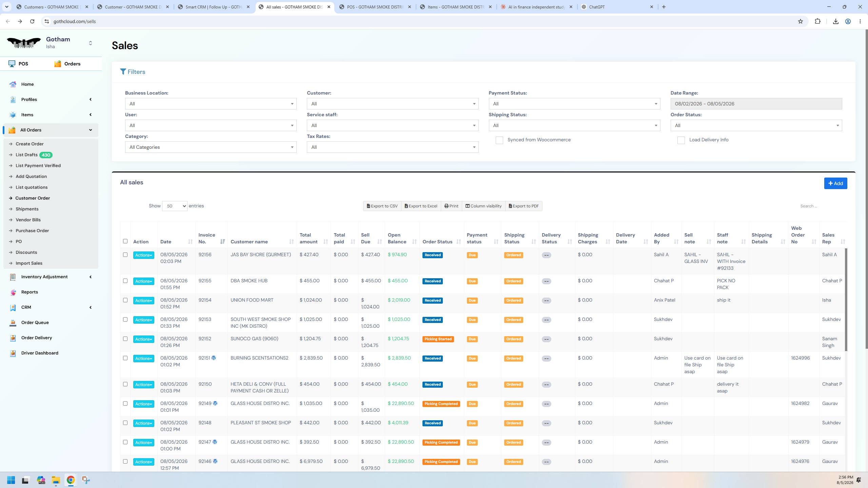Open File Explorer from taskbar

click(56, 480)
